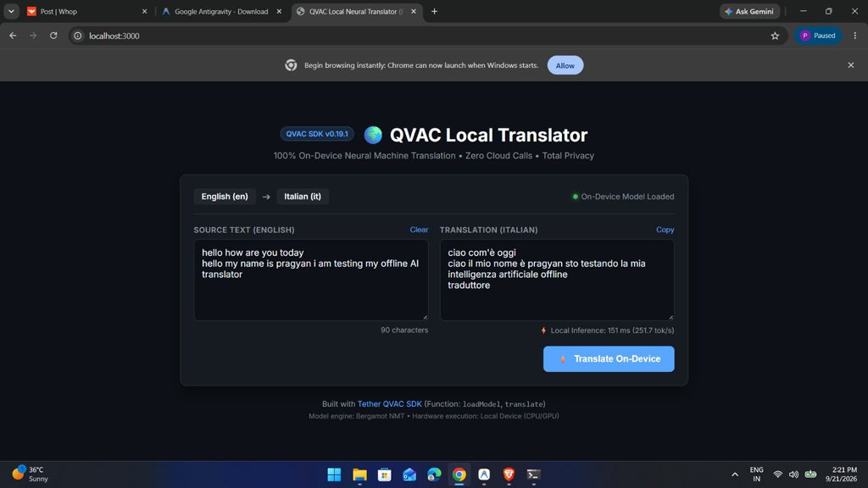
Task: Open the Antigravity app on the taskbar
Action: click(x=484, y=474)
